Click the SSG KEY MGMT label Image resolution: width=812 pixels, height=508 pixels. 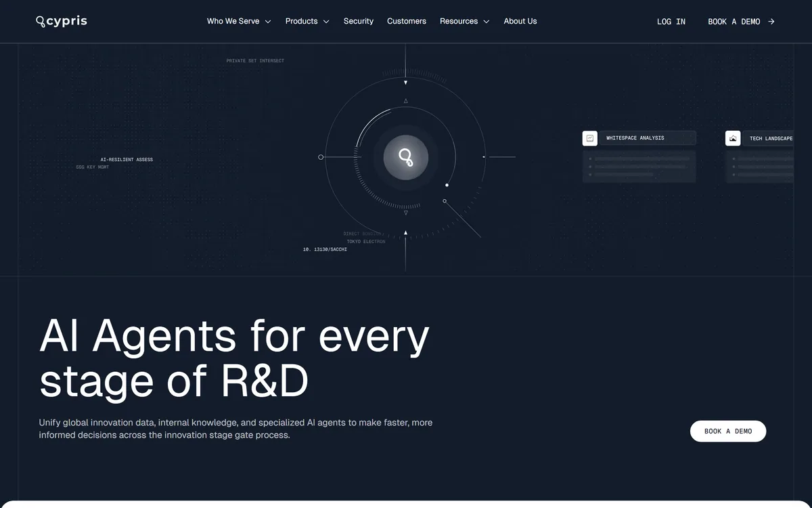pyautogui.click(x=92, y=167)
